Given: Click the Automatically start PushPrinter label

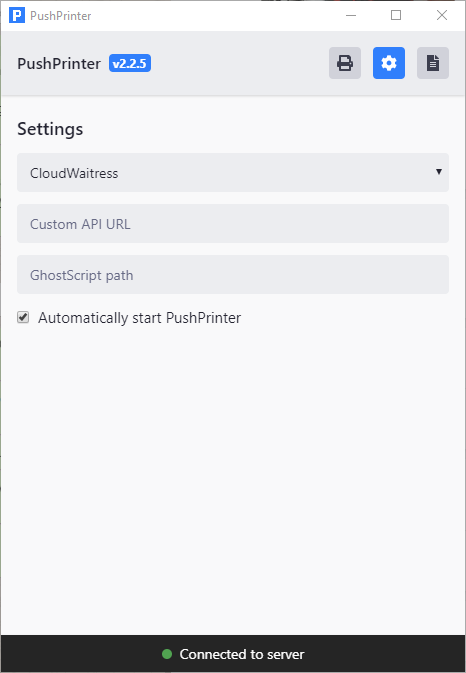Looking at the screenshot, I should point(139,318).
